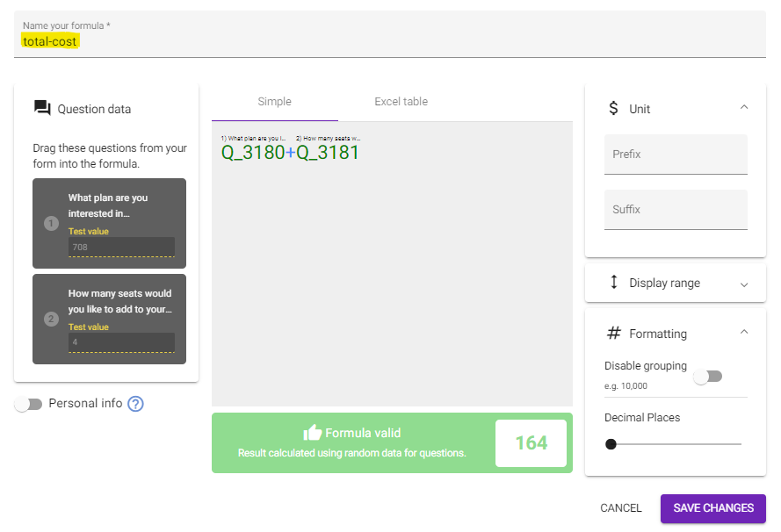Switch to the Simple tab

click(274, 102)
